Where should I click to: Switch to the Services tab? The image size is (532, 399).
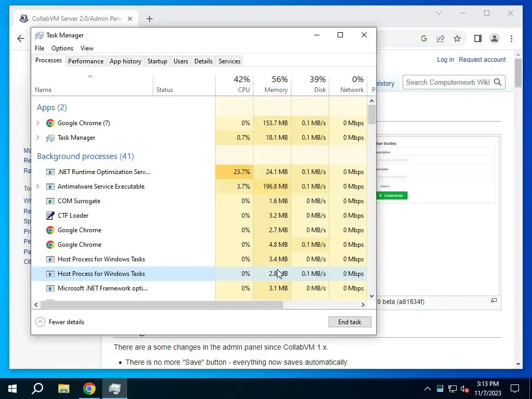tap(229, 61)
